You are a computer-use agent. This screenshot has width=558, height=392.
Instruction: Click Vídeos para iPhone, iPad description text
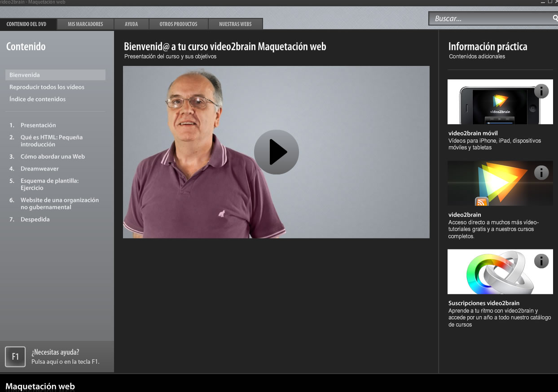point(495,144)
